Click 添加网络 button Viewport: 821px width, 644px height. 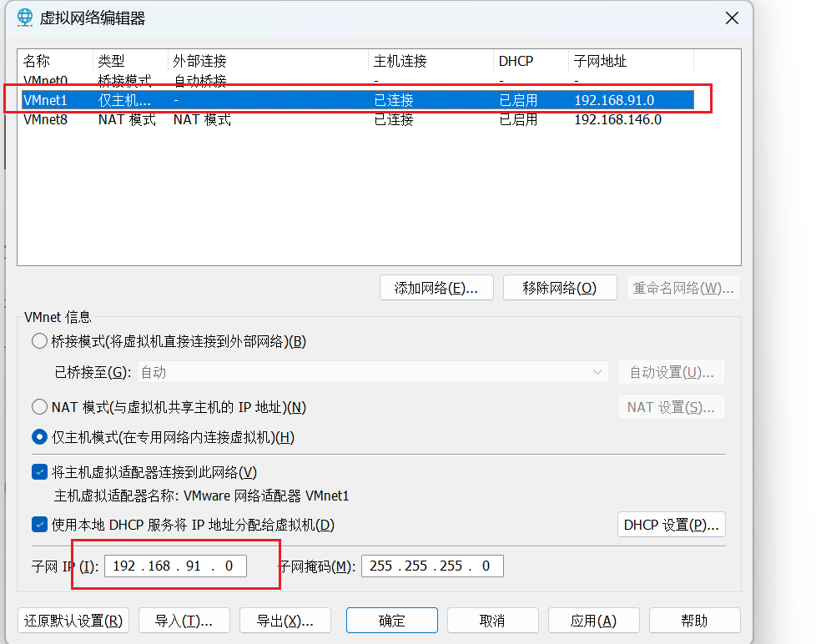click(436, 288)
